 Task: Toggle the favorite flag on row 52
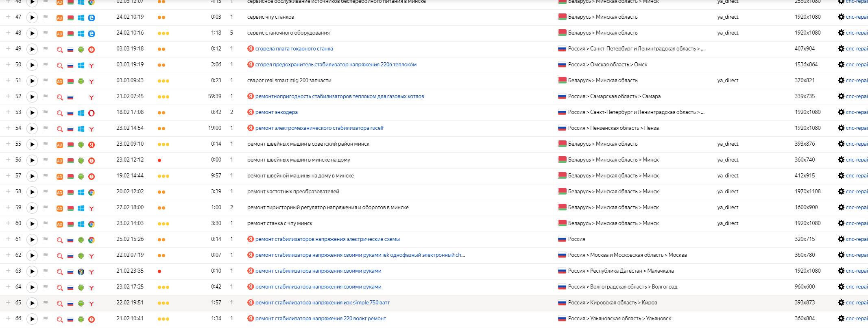[x=46, y=97]
